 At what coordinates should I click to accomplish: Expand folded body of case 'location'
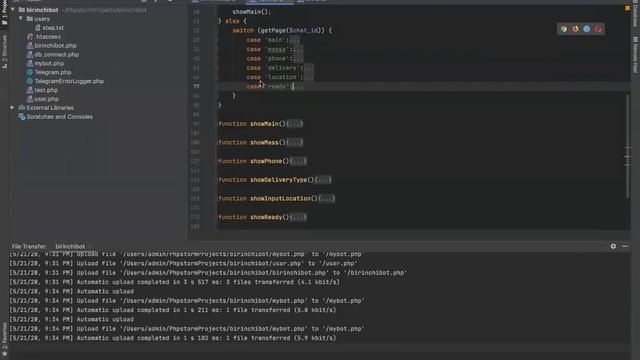(x=309, y=78)
